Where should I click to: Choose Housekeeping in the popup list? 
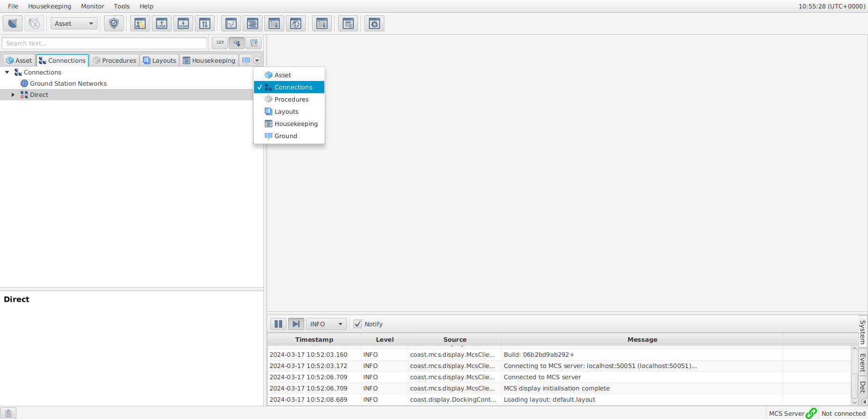click(x=289, y=124)
